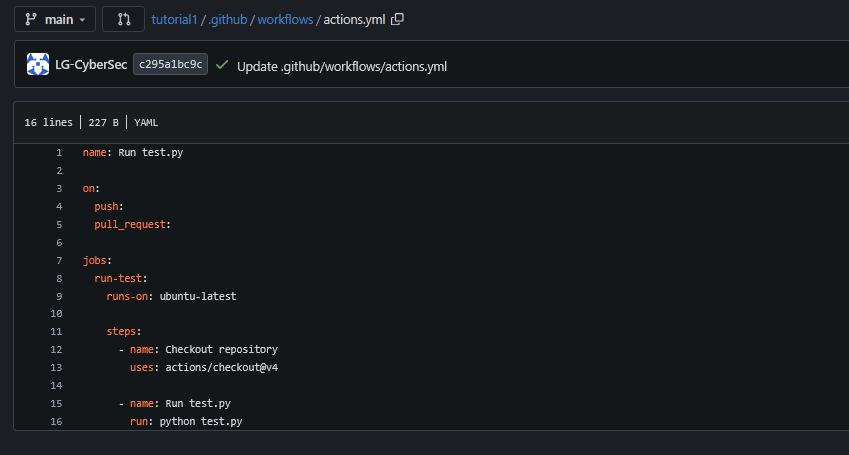This screenshot has width=849, height=455.
Task: Select line number 4 for push trigger
Action: point(59,206)
